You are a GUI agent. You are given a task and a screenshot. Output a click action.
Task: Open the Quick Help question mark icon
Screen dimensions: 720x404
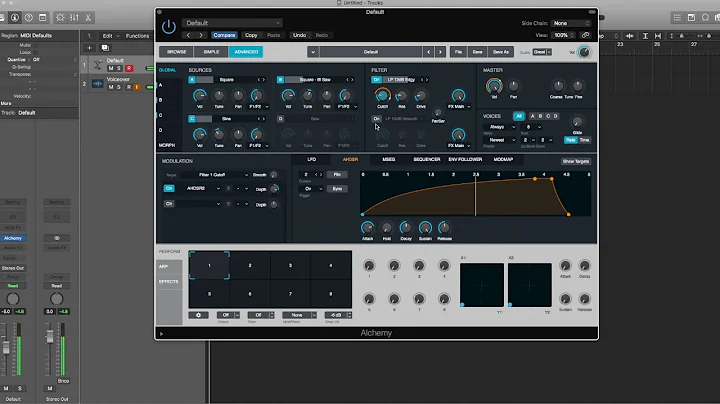point(28,17)
